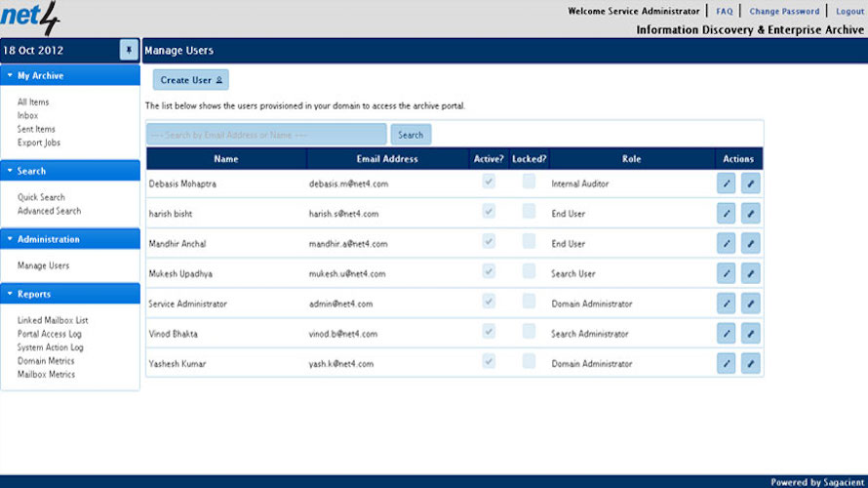This screenshot has width=868, height=488.
Task: Click second action icon in Yashesh Kumar row
Action: pyautogui.click(x=750, y=364)
